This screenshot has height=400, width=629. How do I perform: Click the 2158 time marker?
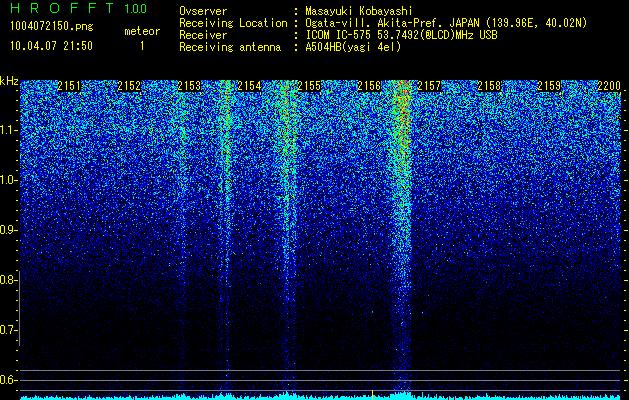tap(489, 86)
